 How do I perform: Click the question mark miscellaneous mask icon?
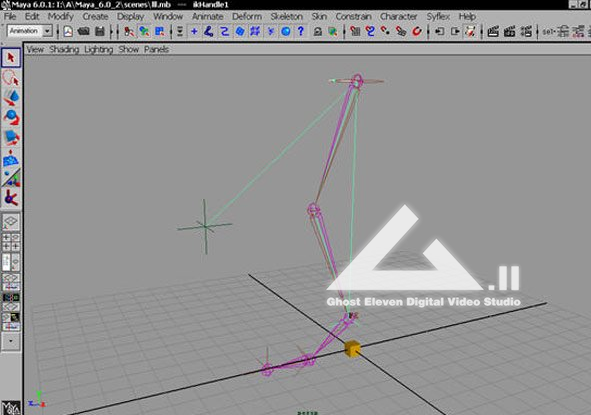(x=301, y=31)
